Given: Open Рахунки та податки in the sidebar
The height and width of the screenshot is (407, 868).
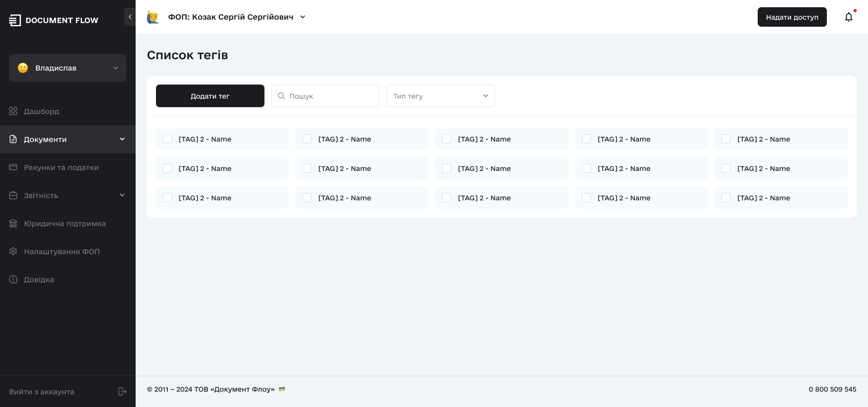Looking at the screenshot, I should (68, 167).
